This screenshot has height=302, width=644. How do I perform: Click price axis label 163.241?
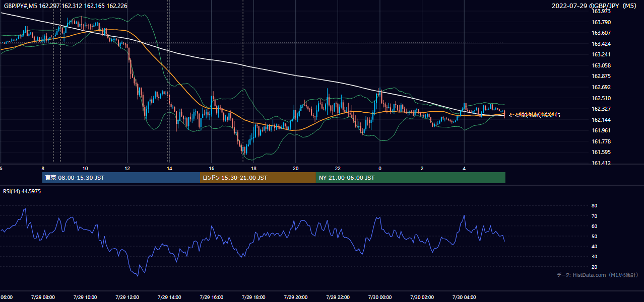pyautogui.click(x=601, y=54)
